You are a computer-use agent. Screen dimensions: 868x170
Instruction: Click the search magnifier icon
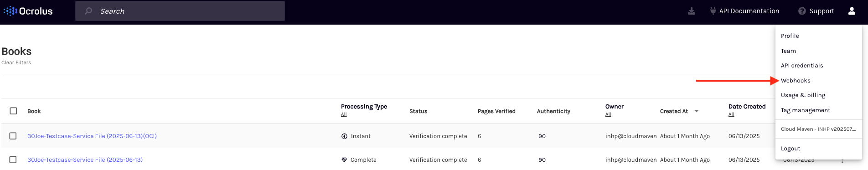88,11
